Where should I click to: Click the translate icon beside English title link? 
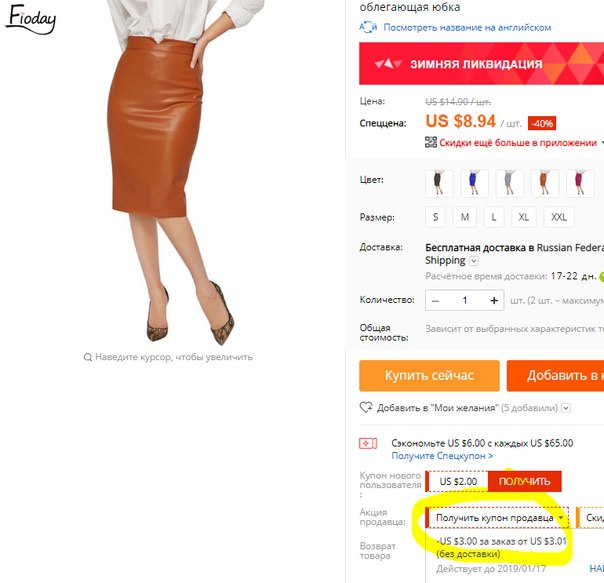tap(368, 27)
